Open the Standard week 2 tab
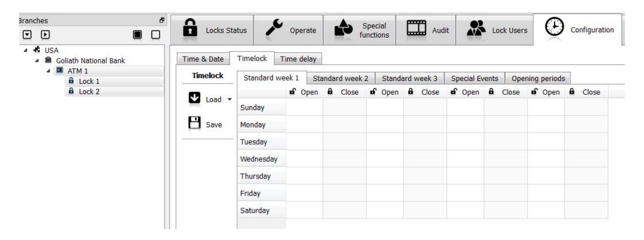Screen dimensions: 644x240 (x=340, y=78)
